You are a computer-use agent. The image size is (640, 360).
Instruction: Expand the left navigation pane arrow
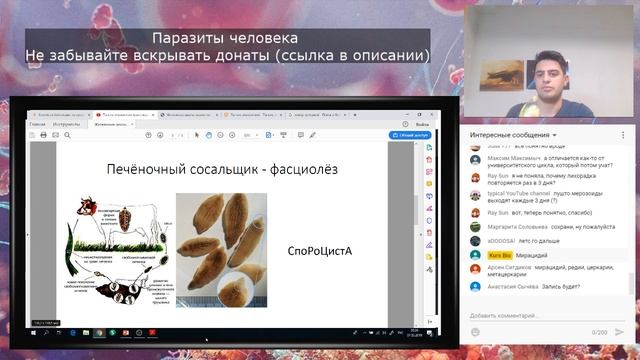tap(28, 235)
